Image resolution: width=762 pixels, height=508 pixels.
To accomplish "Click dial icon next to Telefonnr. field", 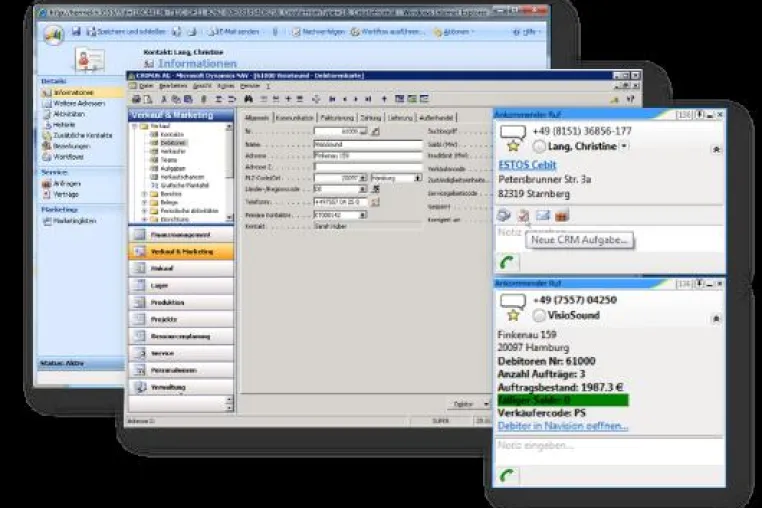I will [x=375, y=202].
